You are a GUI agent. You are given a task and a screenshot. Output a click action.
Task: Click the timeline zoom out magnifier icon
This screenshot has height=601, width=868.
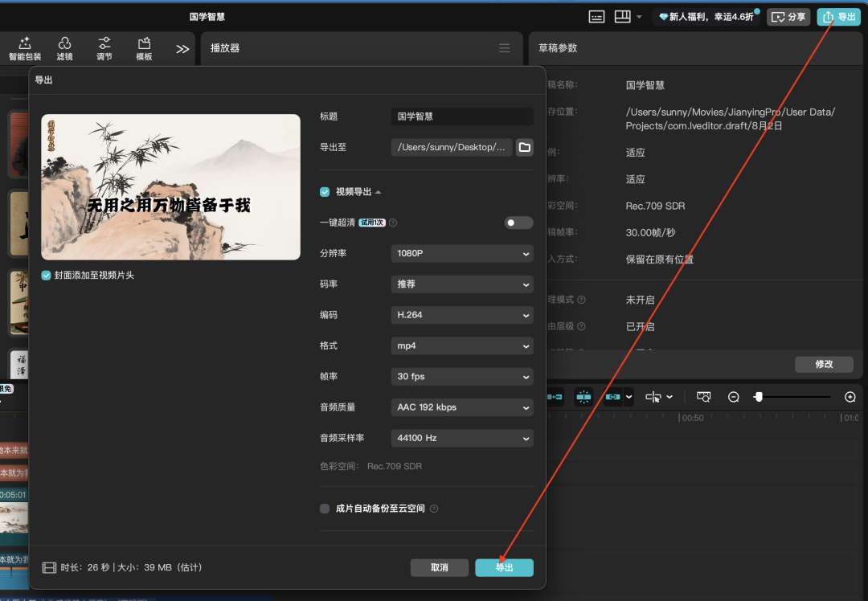[x=734, y=396]
